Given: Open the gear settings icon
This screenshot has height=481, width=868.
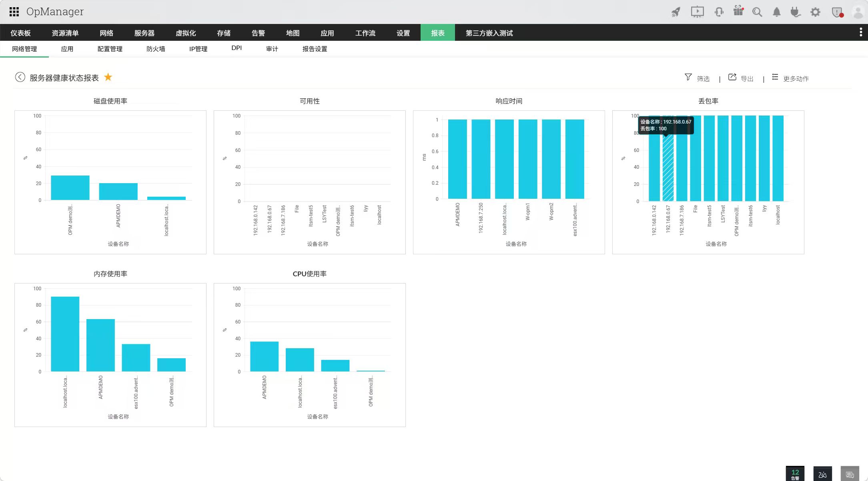Looking at the screenshot, I should pos(815,12).
